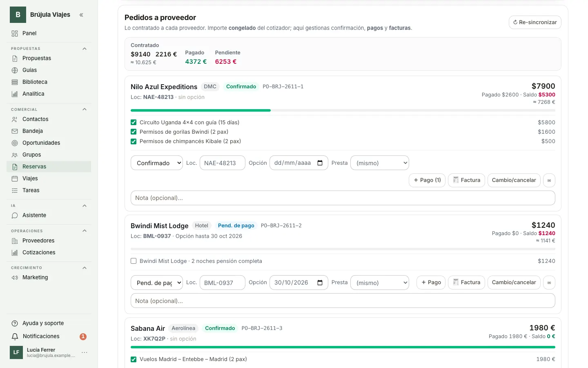Click the Oportunidades target icon
Viewport: 588px width, 368px height.
[x=15, y=143]
